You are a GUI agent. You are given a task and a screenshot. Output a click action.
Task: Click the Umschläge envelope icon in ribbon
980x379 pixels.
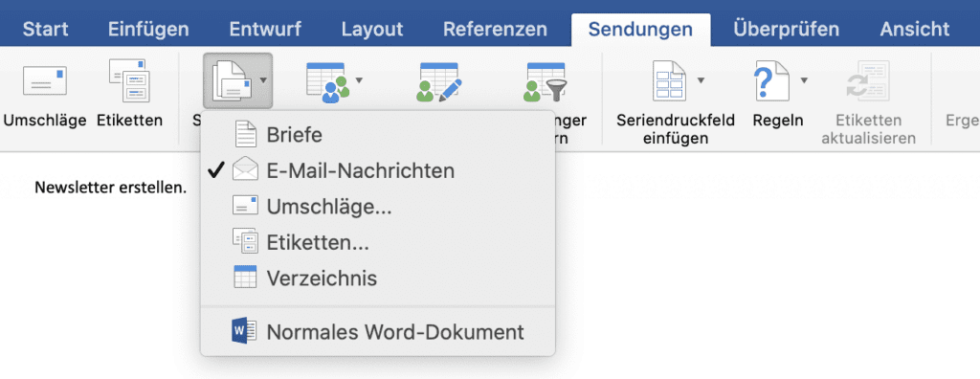pos(44,80)
